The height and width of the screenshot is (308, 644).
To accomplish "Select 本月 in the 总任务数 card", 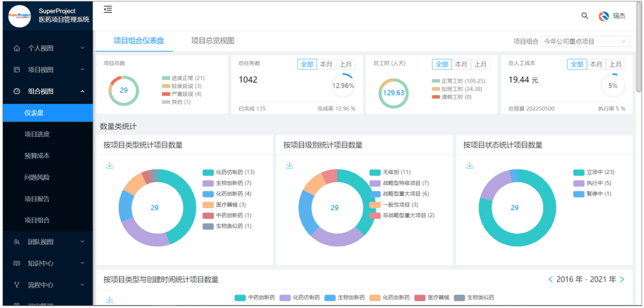I will [x=326, y=64].
